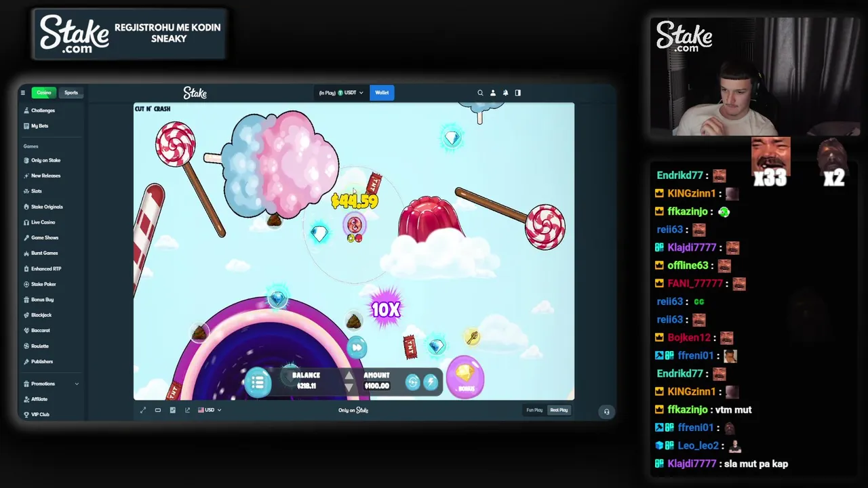Open the user profile icon
Image resolution: width=868 pixels, height=488 pixels.
493,93
